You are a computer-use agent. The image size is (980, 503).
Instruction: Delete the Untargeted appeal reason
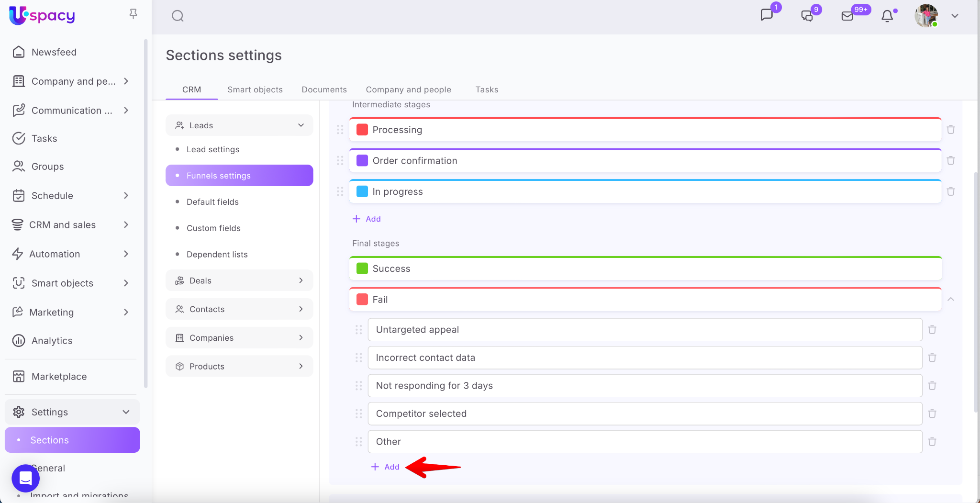[x=932, y=330]
